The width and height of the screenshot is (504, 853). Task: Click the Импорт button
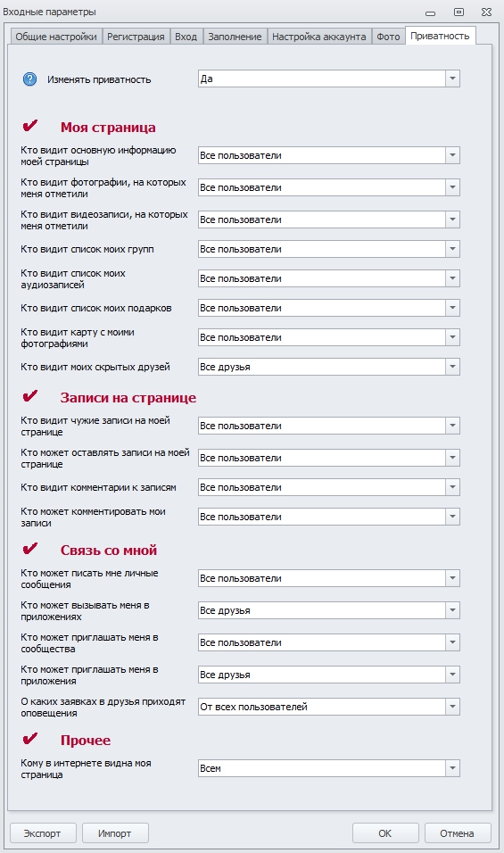(x=115, y=832)
